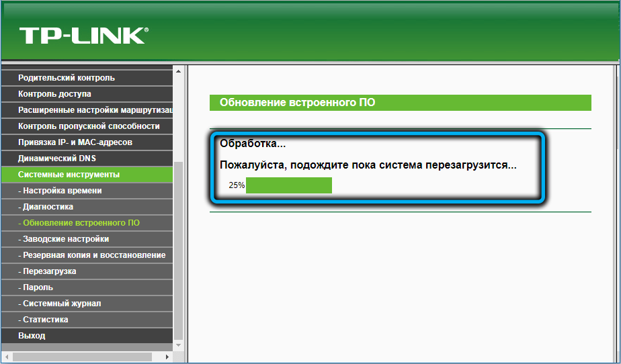Click sidebar scroll down arrow

pos(178,346)
